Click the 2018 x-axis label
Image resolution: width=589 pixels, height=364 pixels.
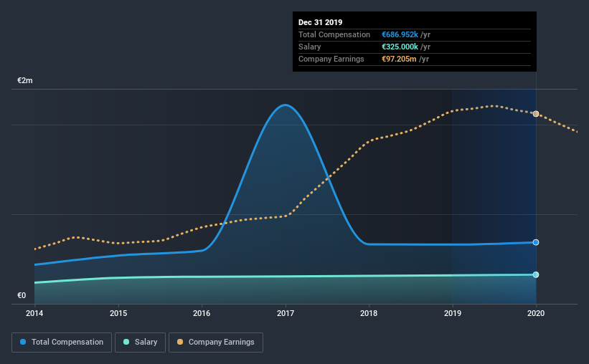click(x=369, y=313)
